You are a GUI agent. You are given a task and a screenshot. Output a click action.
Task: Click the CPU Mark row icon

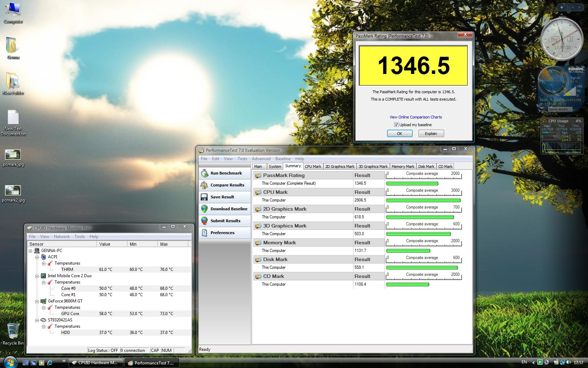tap(258, 192)
